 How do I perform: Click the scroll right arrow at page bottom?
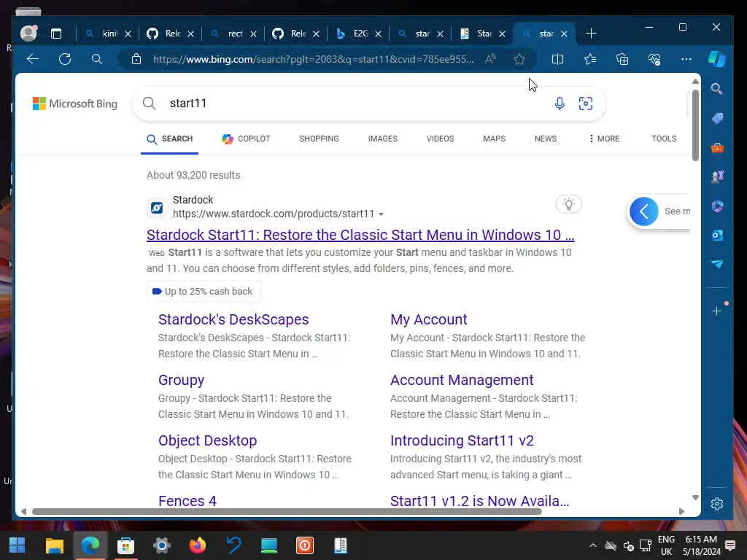click(x=682, y=511)
